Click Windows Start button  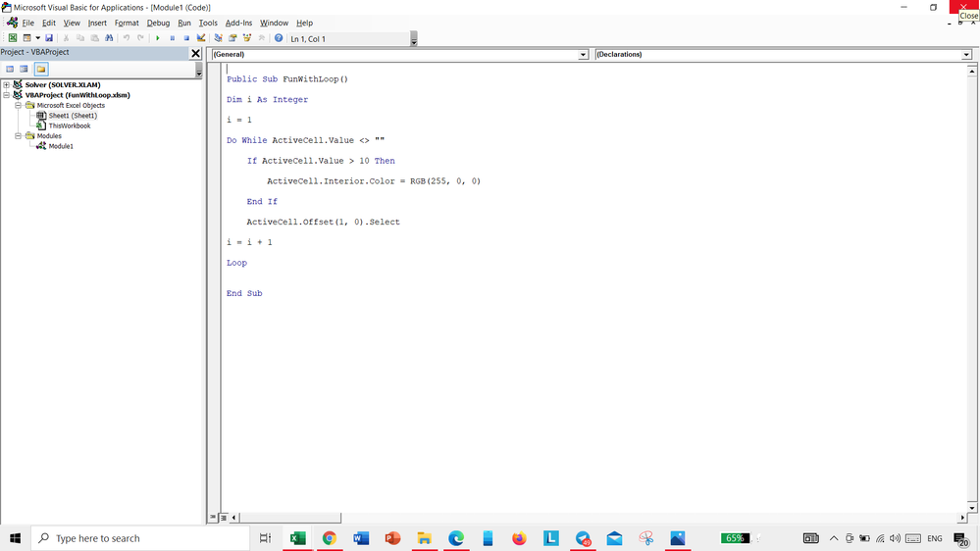[15, 538]
